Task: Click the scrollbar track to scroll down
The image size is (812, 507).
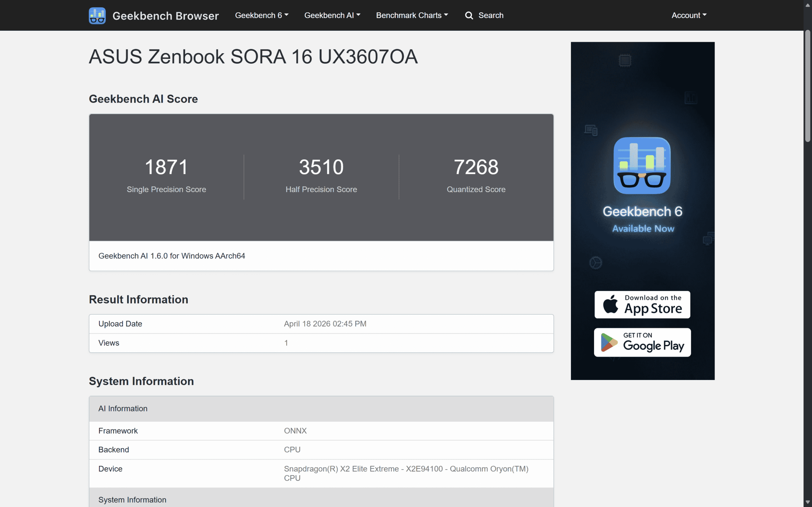Action: [807, 302]
